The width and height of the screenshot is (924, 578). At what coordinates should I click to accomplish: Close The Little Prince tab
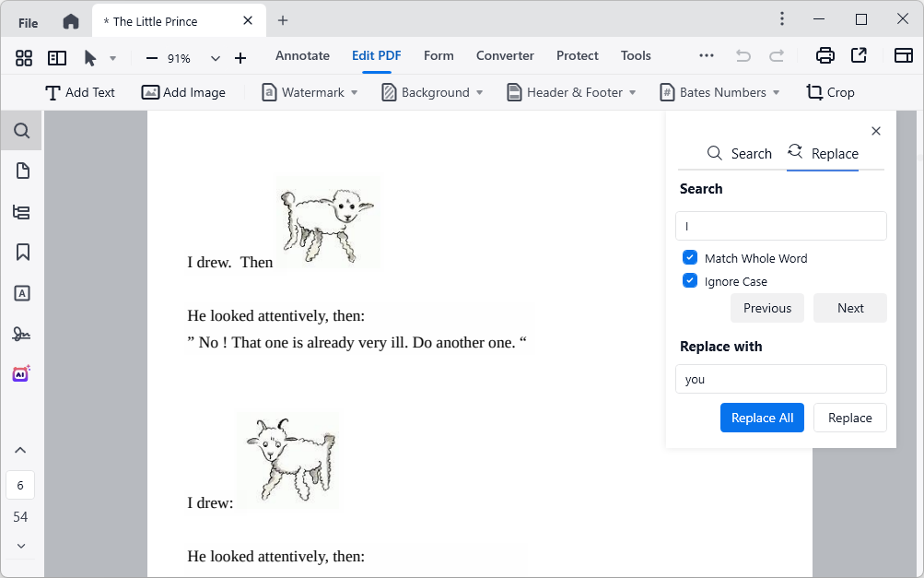tap(248, 20)
